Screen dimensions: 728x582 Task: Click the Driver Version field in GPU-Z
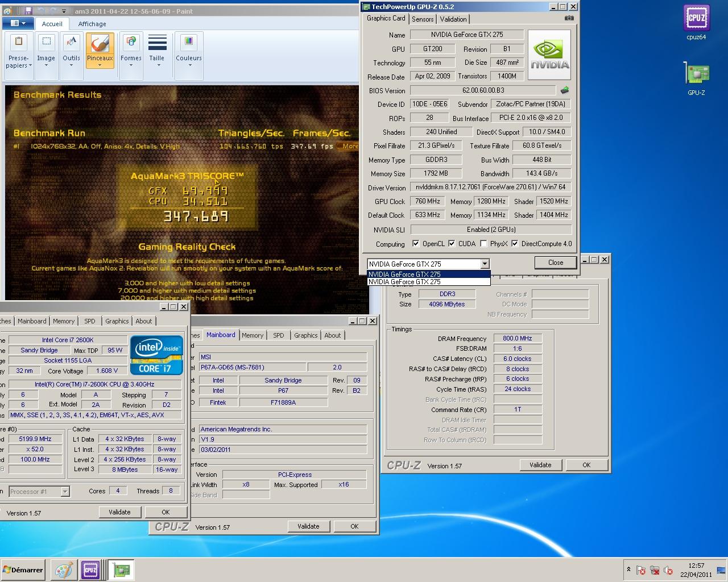click(490, 187)
